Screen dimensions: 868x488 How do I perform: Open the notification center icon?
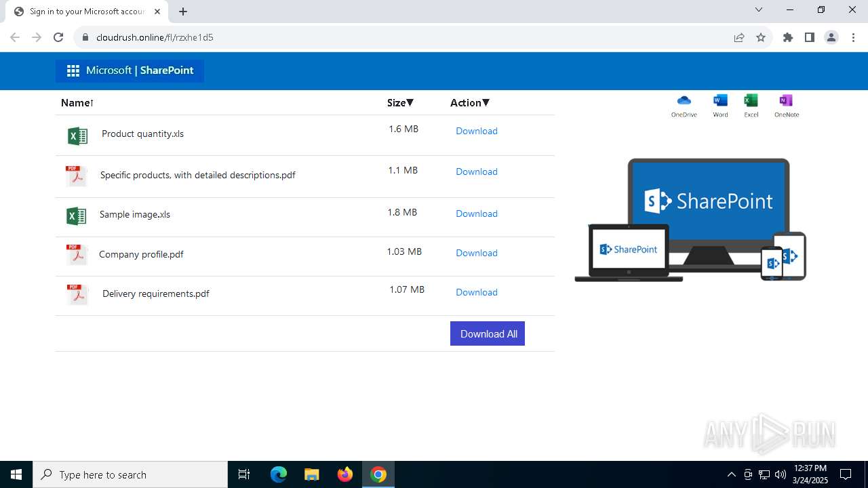pyautogui.click(x=846, y=474)
